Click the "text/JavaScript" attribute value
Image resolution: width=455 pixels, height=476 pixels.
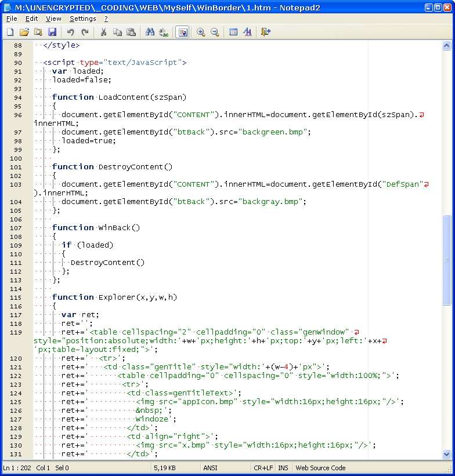click(x=143, y=63)
